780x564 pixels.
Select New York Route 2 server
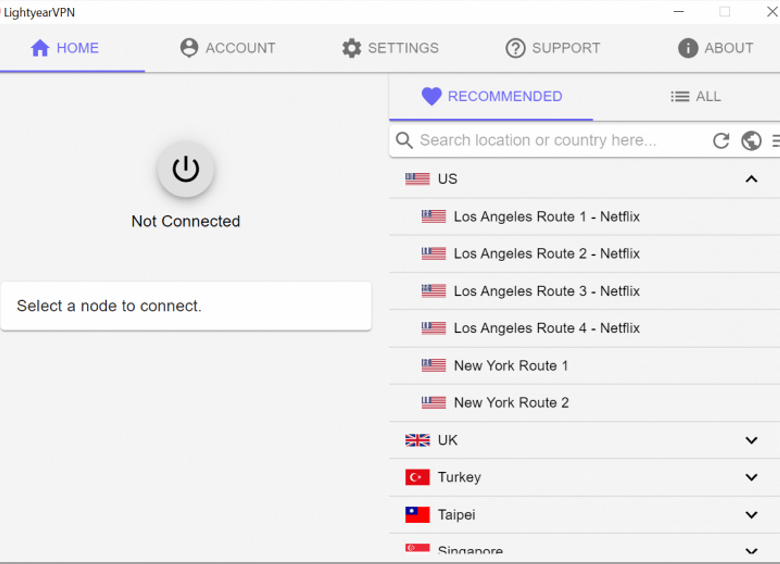[585, 403]
